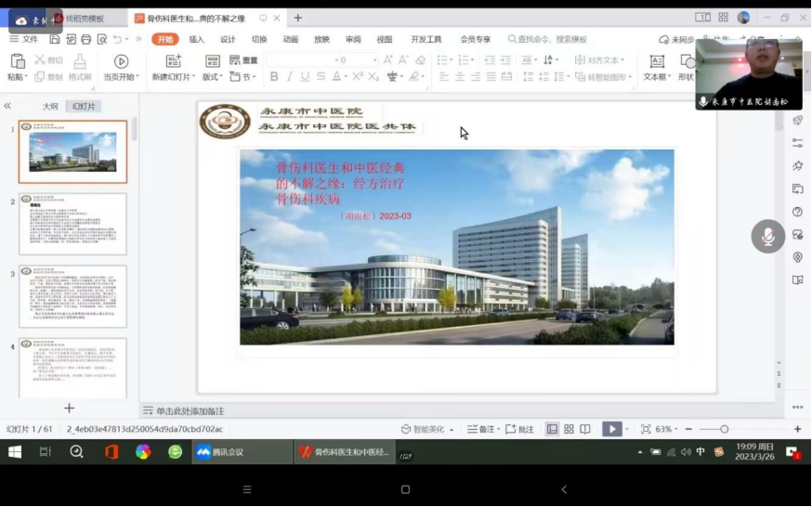Click the 新建幻灯片 new slide icon
The height and width of the screenshot is (507, 812).
(173, 61)
